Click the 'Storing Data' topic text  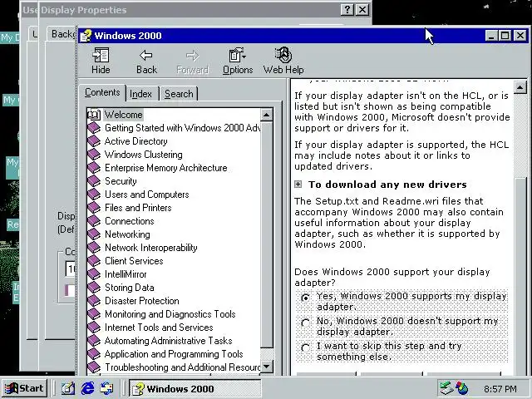[130, 288]
